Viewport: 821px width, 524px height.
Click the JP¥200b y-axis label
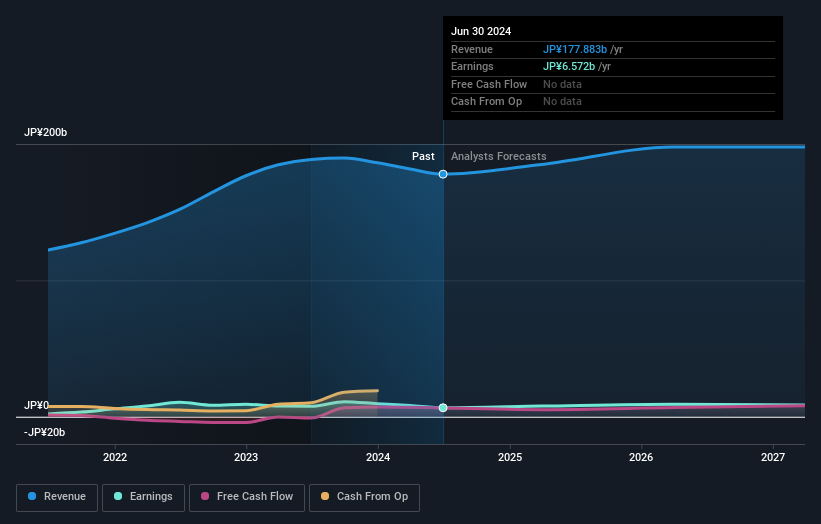pyautogui.click(x=46, y=132)
